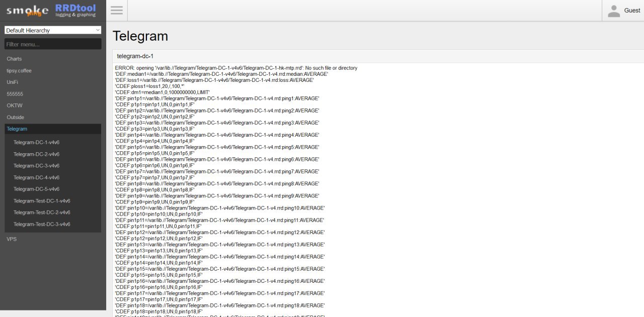Click the telegram-dc-1 panel heading
The width and height of the screenshot is (644, 317).
[x=135, y=56]
